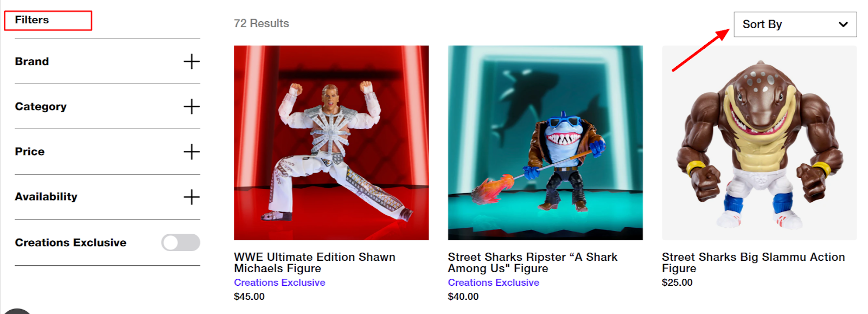Open Street Sharks Ripster figure title link
Screen dimensions: 868x314
point(533,262)
